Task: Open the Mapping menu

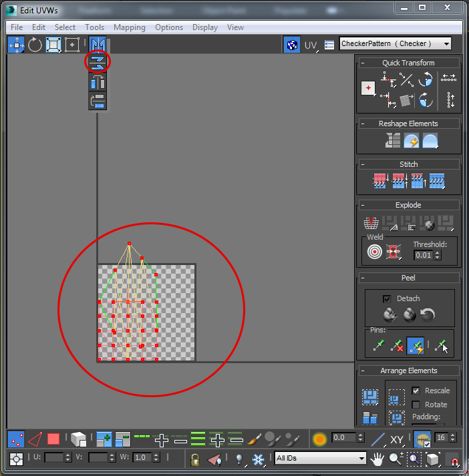Action: coord(130,27)
